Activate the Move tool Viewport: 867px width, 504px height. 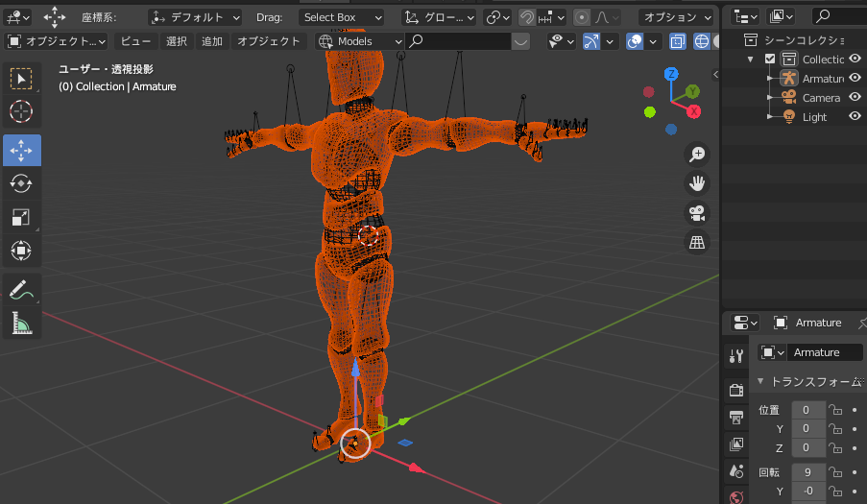pyautogui.click(x=21, y=151)
